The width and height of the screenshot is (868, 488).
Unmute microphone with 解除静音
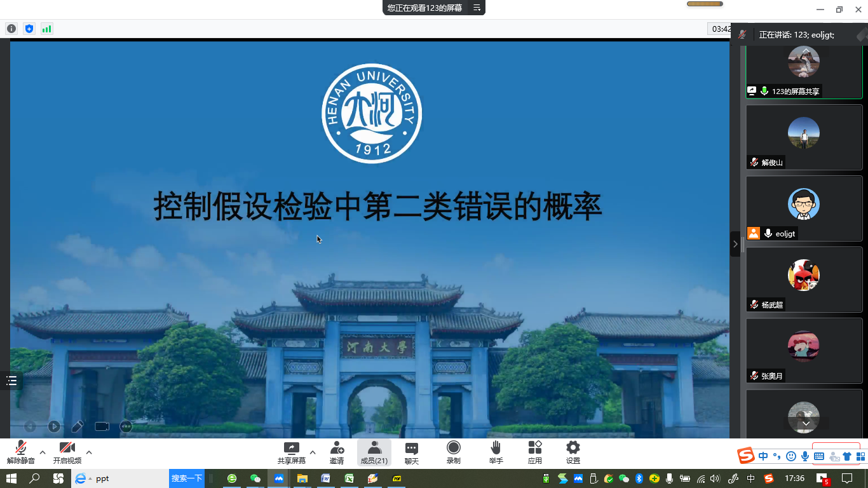coord(21,452)
